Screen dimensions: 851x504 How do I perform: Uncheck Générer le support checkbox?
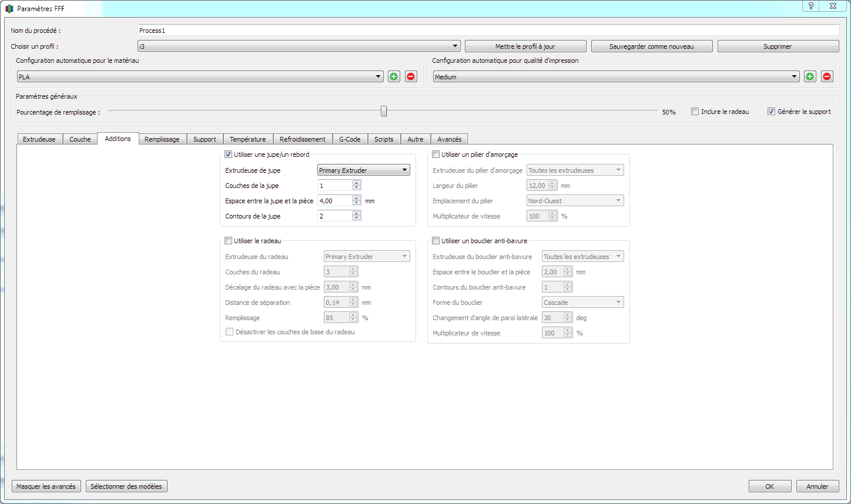click(x=771, y=112)
